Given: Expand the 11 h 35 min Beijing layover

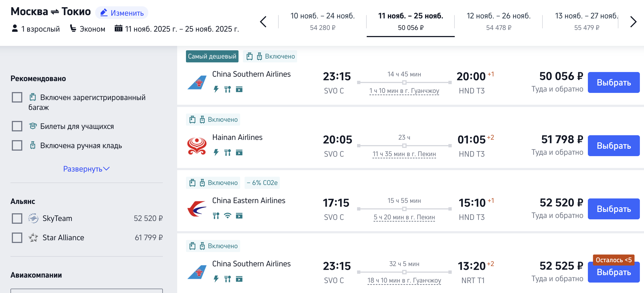Looking at the screenshot, I should coord(404,154).
